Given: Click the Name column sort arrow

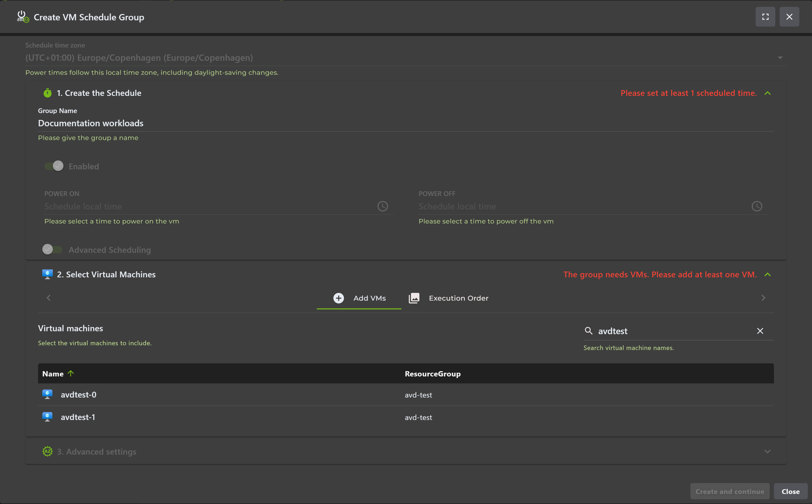Looking at the screenshot, I should click(x=71, y=373).
